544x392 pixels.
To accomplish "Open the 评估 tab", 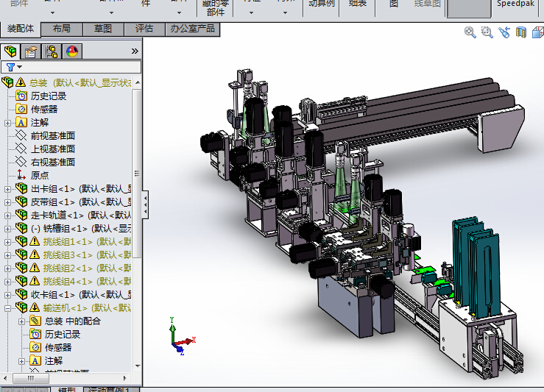I will (x=144, y=29).
